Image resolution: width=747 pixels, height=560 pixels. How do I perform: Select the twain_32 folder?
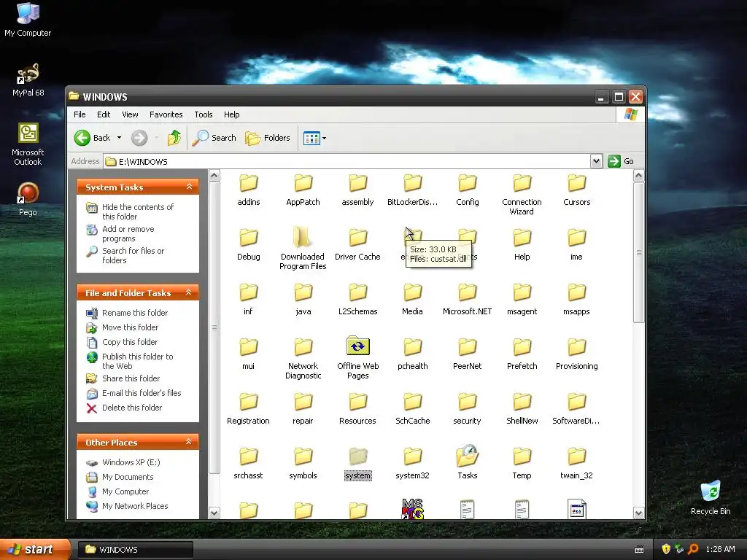[576, 463]
